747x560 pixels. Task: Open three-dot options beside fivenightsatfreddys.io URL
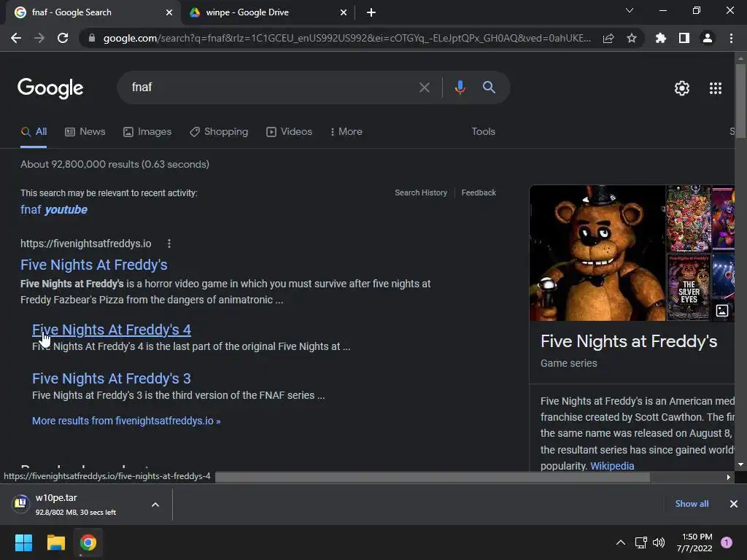tap(169, 244)
